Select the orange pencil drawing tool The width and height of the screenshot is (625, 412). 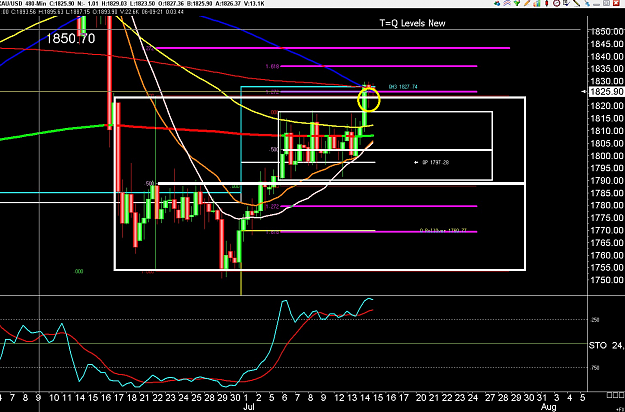pyautogui.click(x=527, y=3)
